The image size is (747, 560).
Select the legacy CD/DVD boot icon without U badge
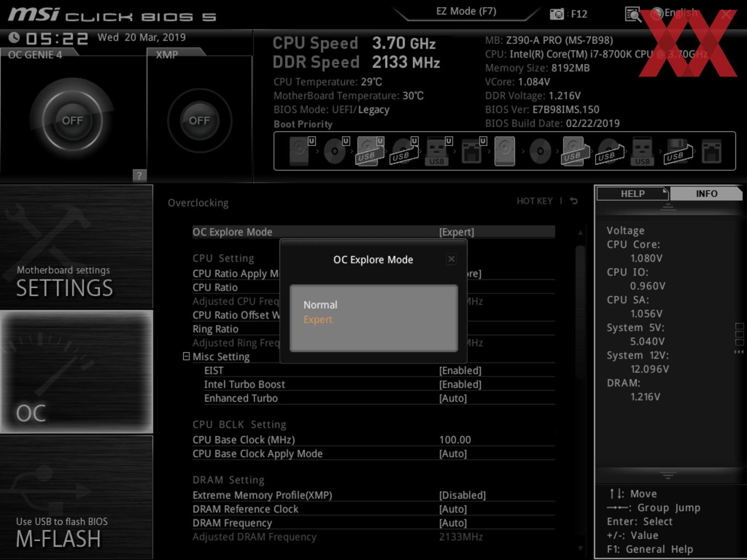(x=540, y=151)
